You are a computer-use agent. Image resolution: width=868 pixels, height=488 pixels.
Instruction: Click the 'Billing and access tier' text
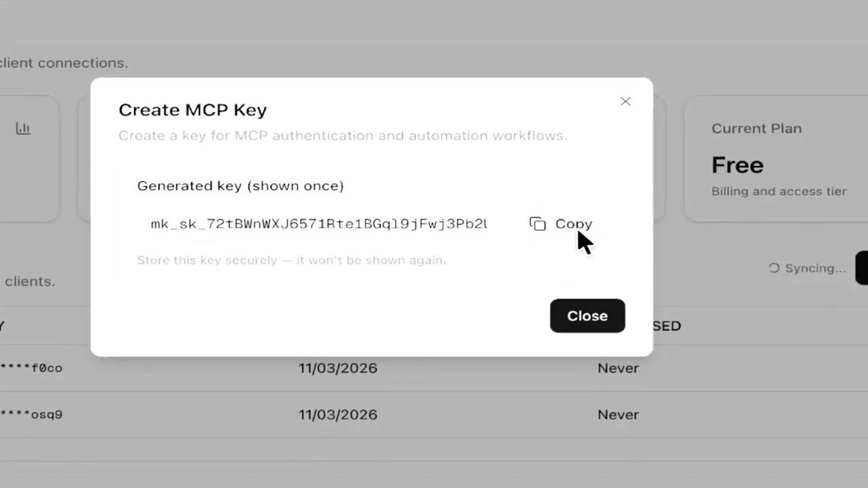point(778,191)
